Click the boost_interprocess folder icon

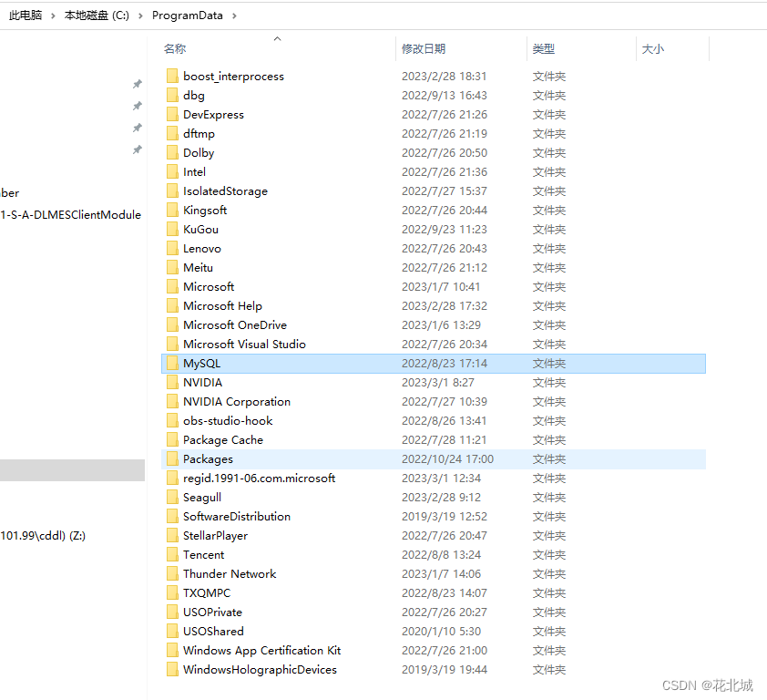[x=172, y=76]
